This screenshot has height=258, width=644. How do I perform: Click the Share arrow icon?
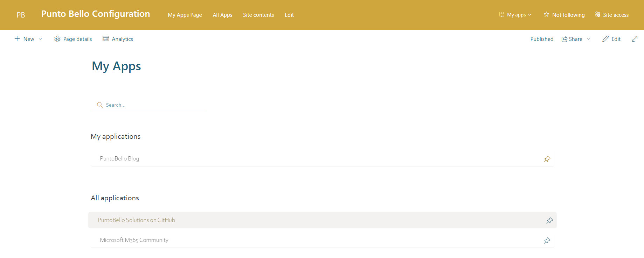[565, 39]
